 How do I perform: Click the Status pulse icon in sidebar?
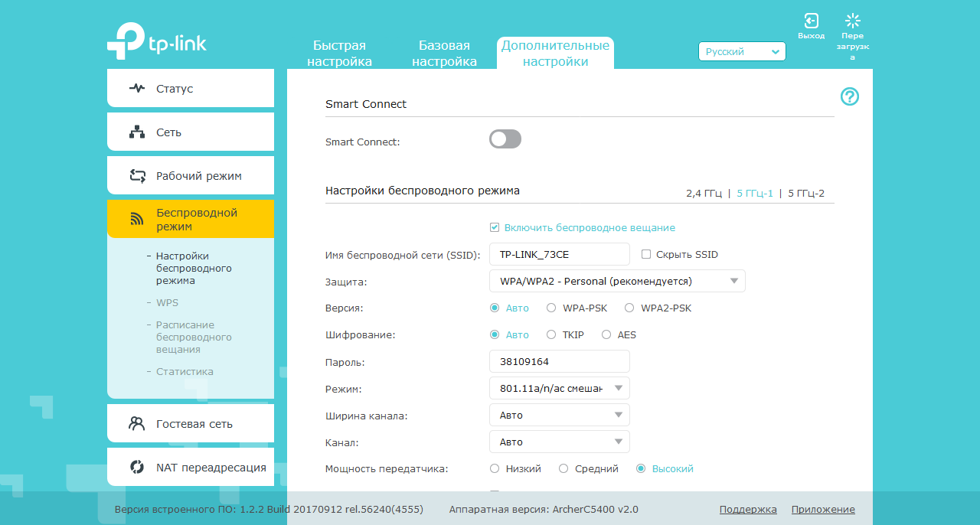click(137, 89)
